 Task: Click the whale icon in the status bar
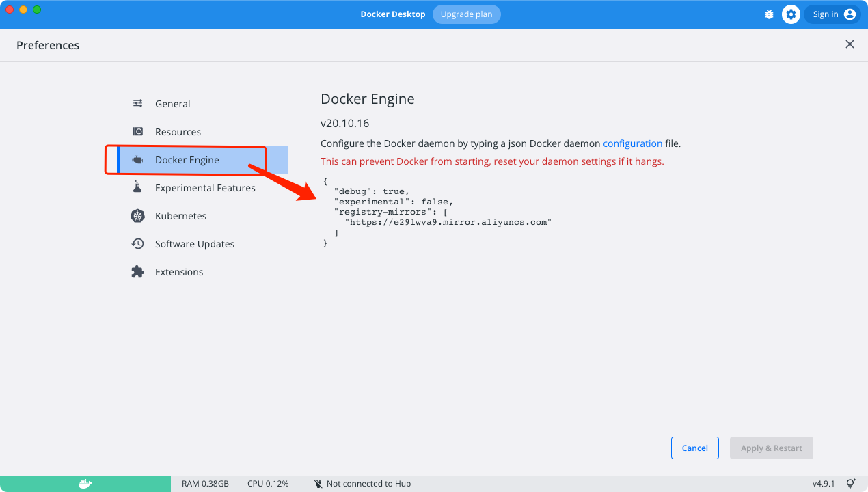coord(85,484)
